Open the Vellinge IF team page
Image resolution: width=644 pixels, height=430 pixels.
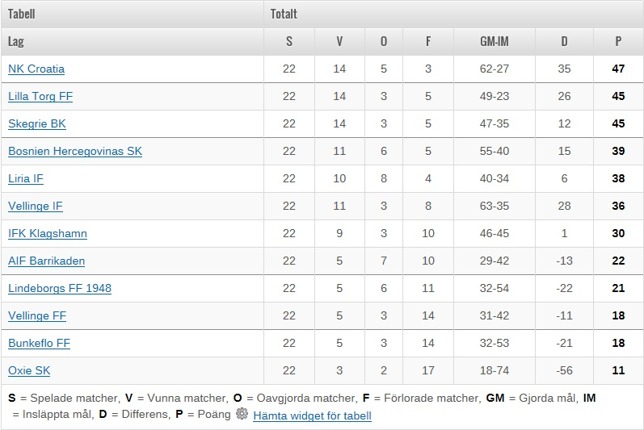click(x=35, y=206)
